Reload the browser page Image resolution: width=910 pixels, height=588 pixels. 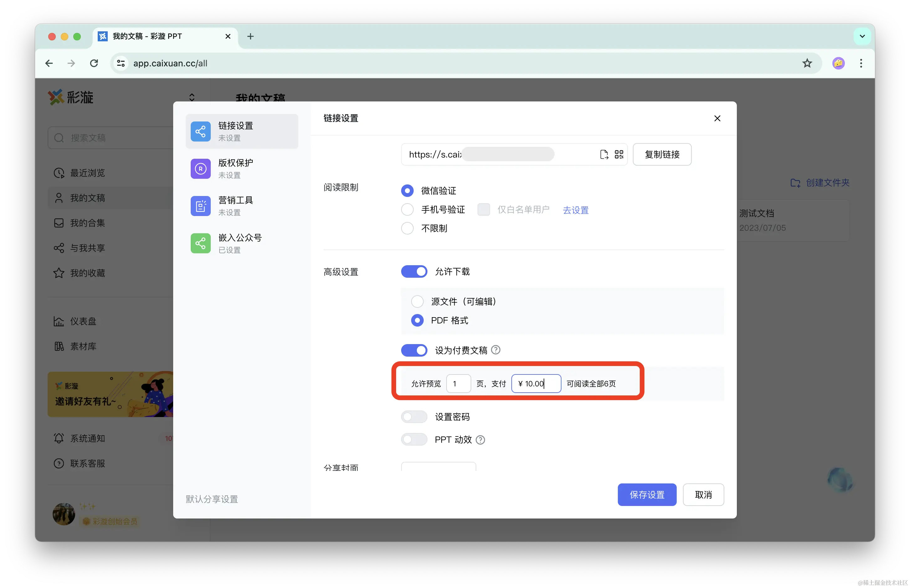point(94,63)
